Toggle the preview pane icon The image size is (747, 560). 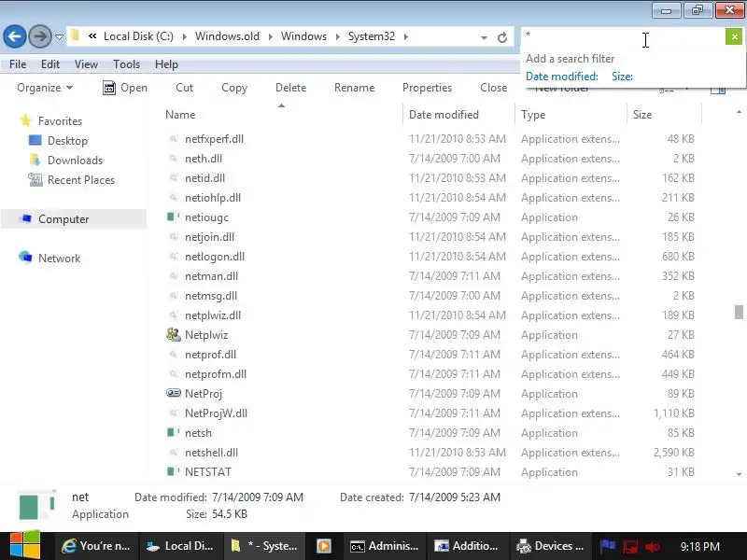718,90
